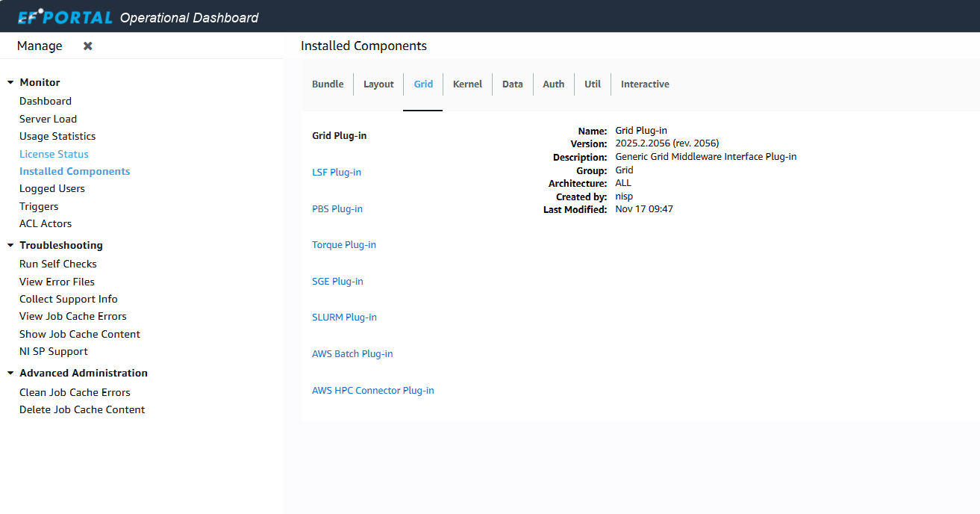This screenshot has width=980, height=514.
Task: Select the SLURM Plug-in link
Action: coord(344,318)
